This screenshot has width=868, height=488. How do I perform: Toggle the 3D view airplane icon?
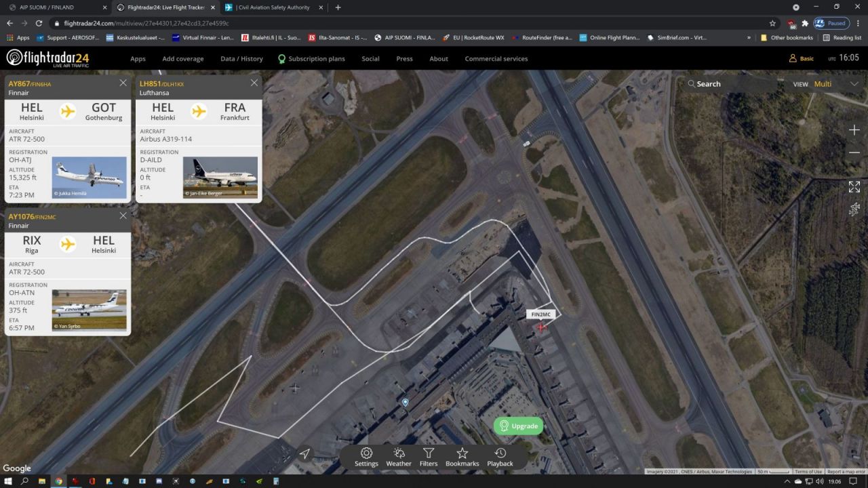click(x=854, y=209)
